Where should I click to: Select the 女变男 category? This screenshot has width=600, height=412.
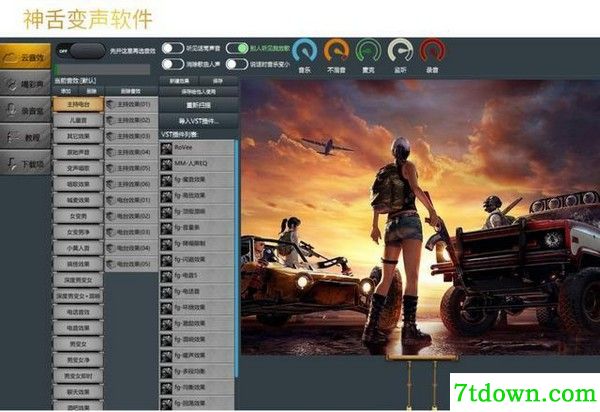coord(78,216)
